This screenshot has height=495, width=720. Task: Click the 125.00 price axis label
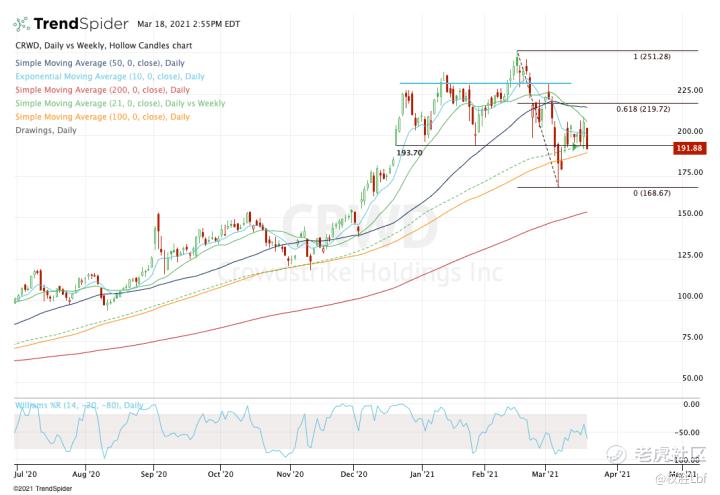click(x=690, y=255)
